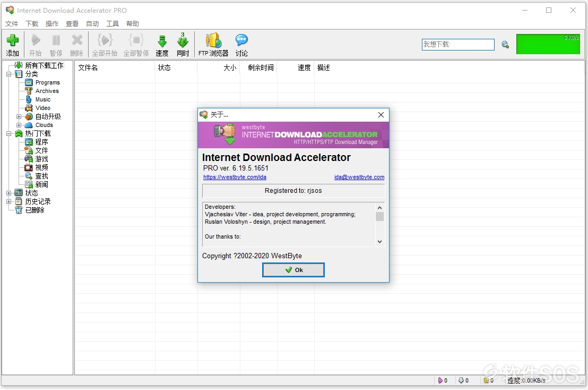This screenshot has height=390, width=588.
Task: Click the 速度 column header
Action: (x=296, y=67)
